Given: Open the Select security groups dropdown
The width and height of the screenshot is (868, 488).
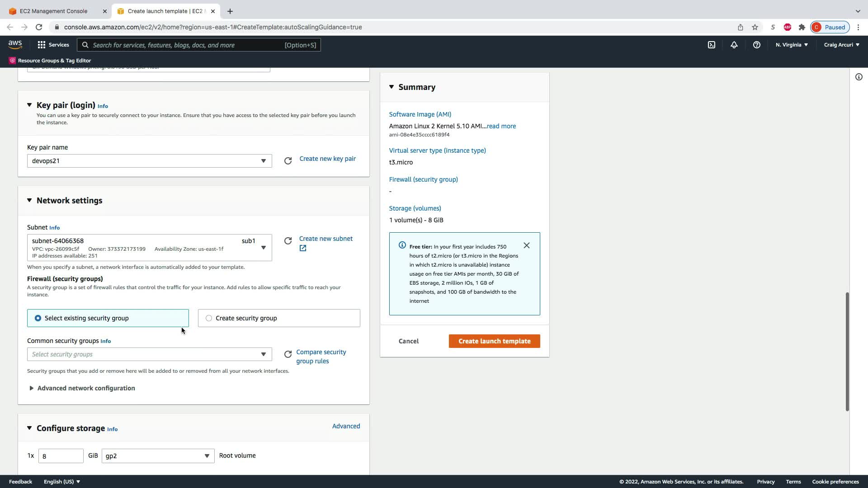Looking at the screenshot, I should [x=149, y=354].
